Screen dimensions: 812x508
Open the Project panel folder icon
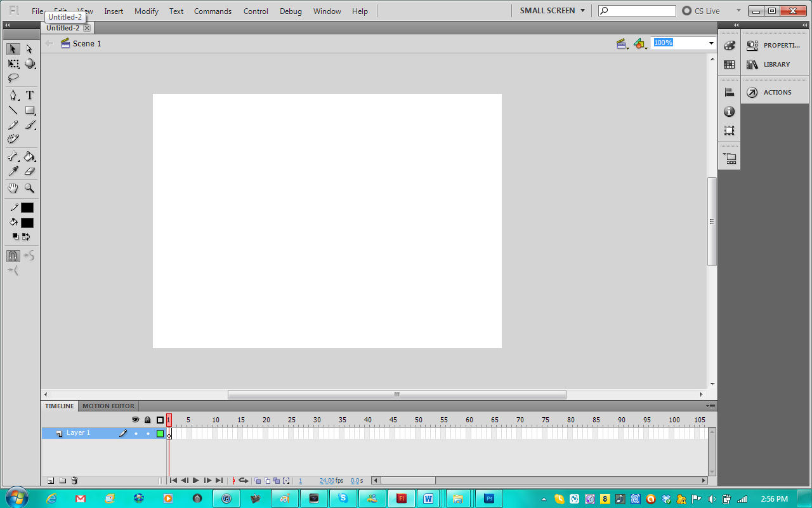pyautogui.click(x=730, y=159)
